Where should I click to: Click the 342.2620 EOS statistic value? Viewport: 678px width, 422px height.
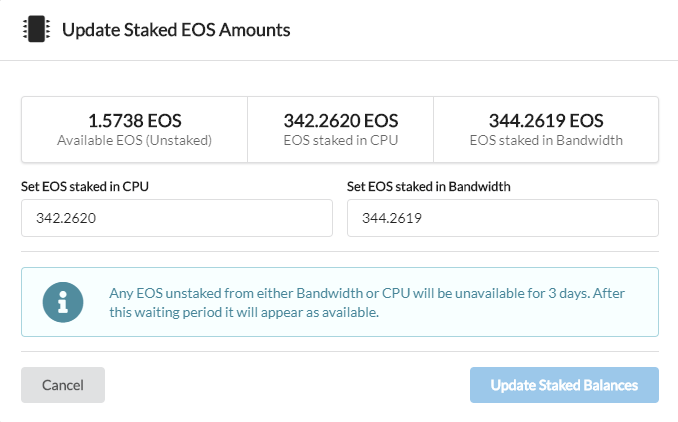340,120
